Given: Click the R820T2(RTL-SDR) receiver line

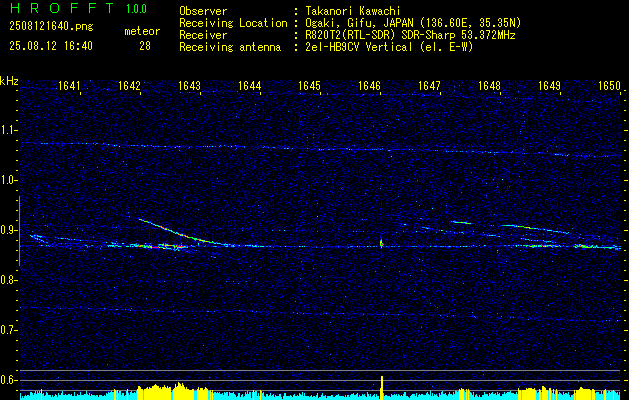Looking at the screenshot, I should (x=410, y=35).
